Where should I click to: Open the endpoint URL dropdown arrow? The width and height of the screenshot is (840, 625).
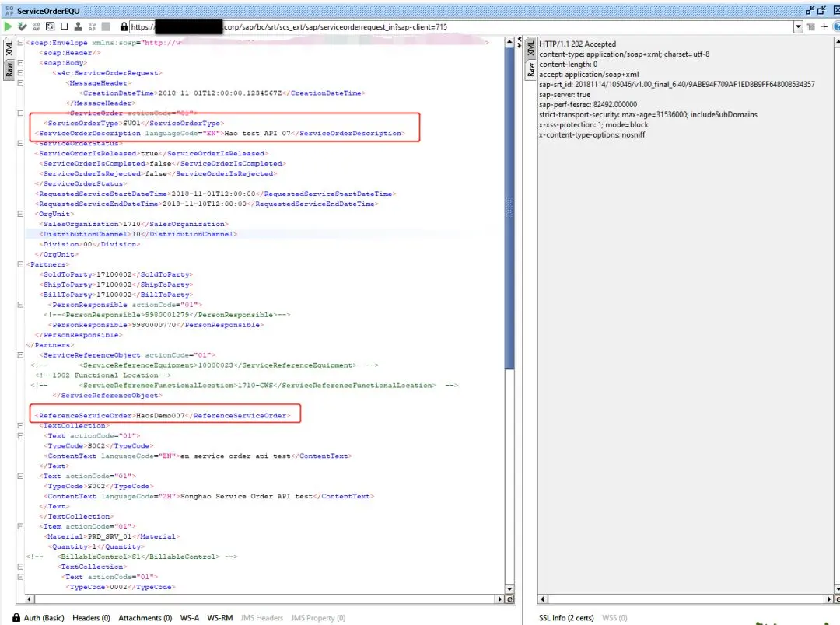(798, 26)
